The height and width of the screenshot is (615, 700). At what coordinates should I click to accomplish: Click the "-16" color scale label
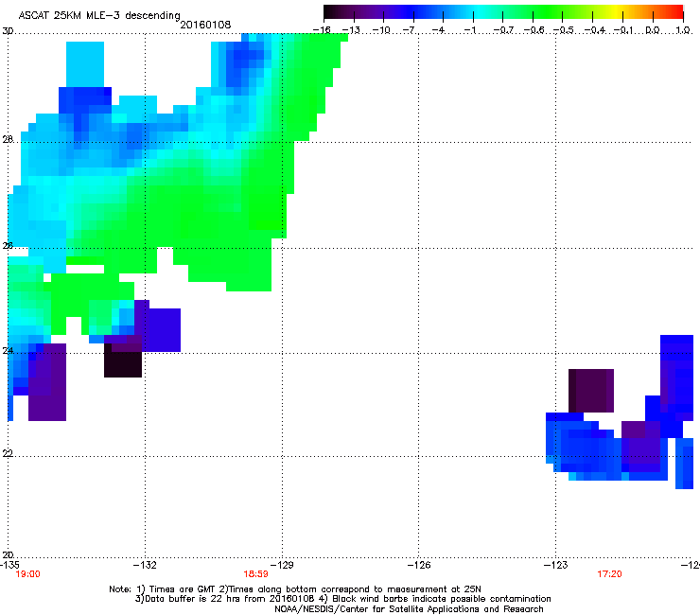pos(322,30)
